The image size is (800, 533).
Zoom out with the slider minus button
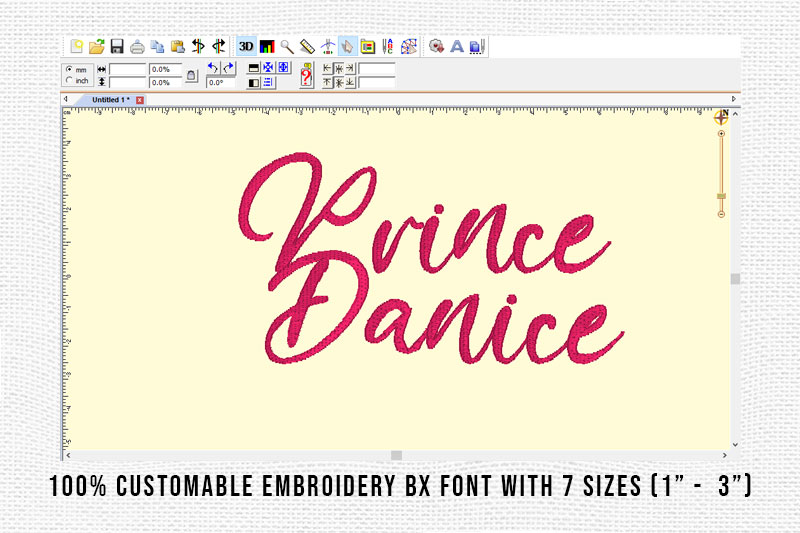coord(721,214)
